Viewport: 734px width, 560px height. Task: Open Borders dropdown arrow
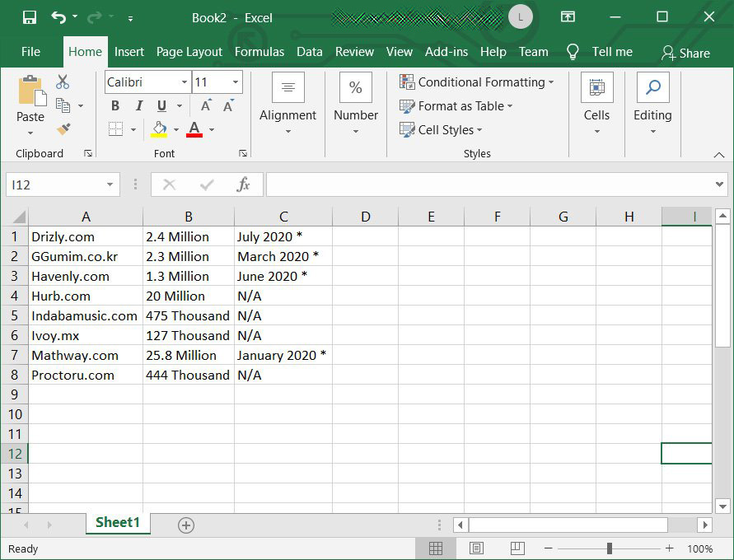(133, 129)
